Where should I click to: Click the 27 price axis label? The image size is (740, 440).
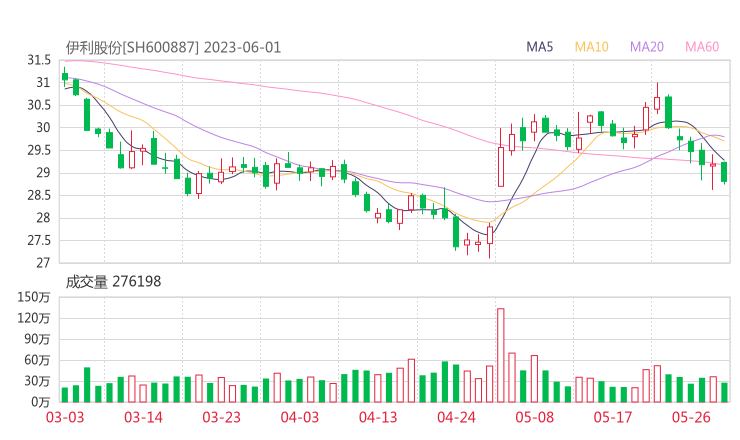click(43, 262)
